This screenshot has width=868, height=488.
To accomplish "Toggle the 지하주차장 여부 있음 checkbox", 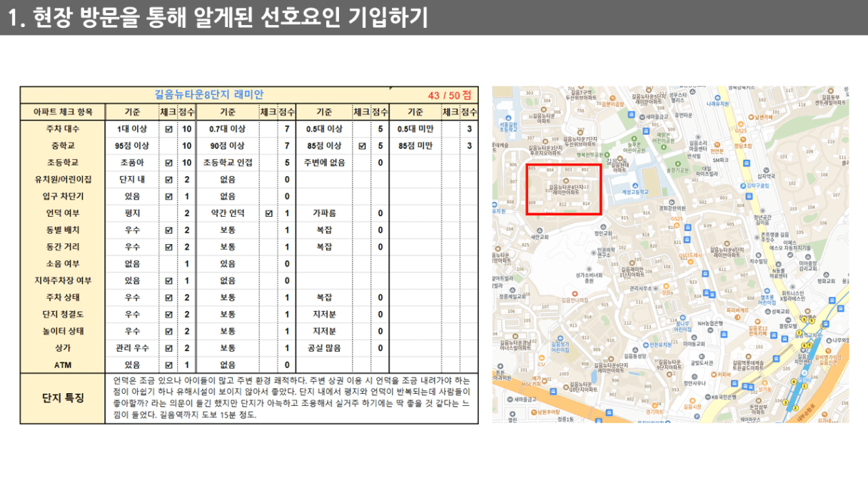I will (x=168, y=280).
